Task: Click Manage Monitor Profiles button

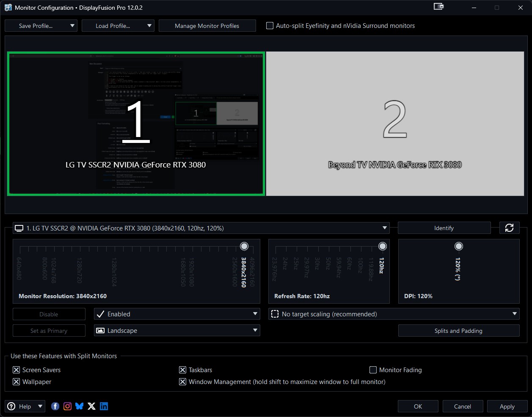Action: click(x=207, y=26)
